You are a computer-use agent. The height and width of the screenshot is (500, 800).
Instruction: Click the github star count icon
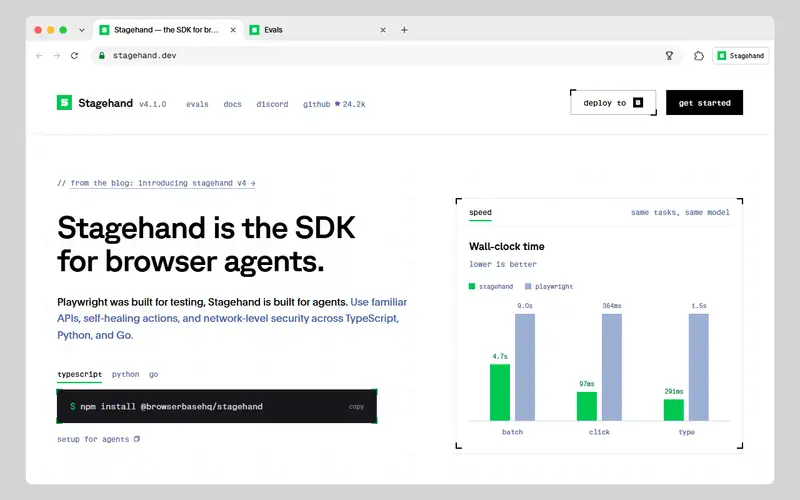pos(337,104)
